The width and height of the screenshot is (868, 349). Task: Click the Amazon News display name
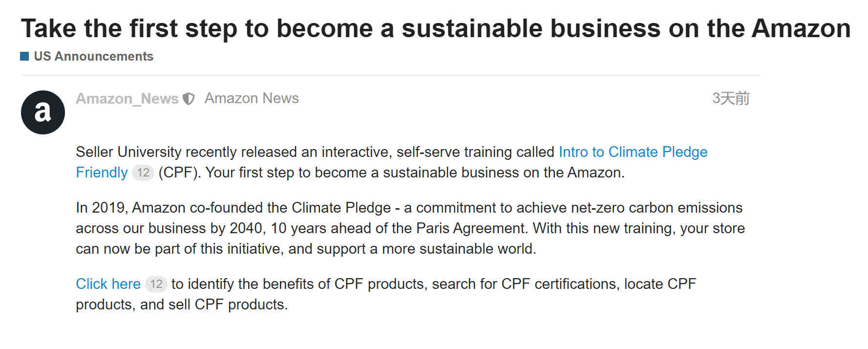[252, 98]
